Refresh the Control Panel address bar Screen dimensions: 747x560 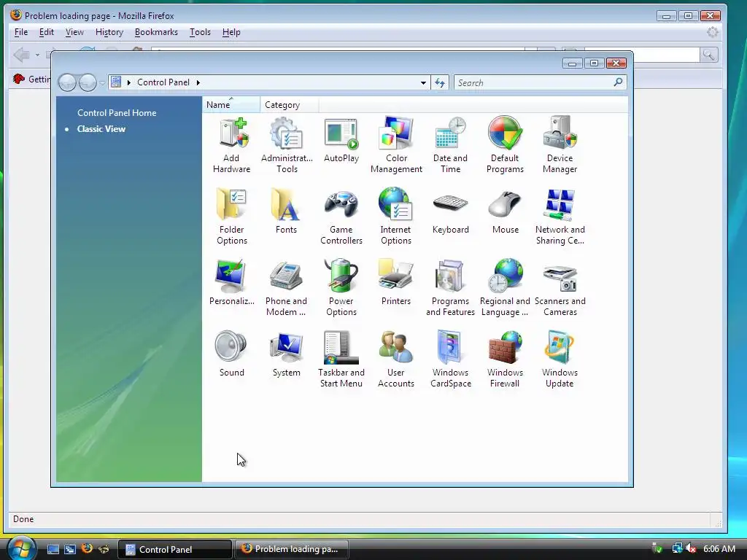point(440,83)
